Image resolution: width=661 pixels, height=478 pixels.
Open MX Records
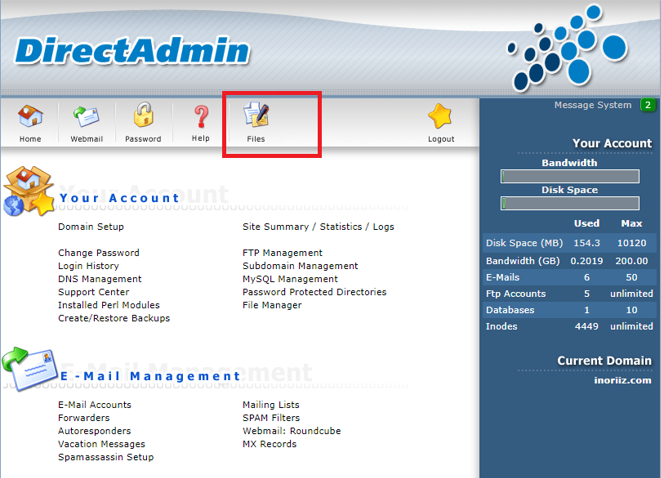269,444
